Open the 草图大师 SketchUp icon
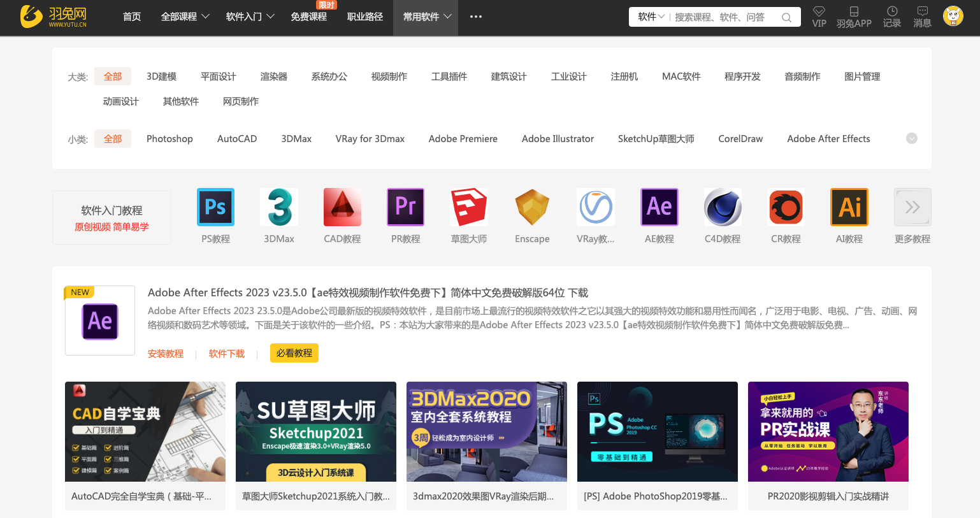The width and height of the screenshot is (980, 518). (x=469, y=207)
